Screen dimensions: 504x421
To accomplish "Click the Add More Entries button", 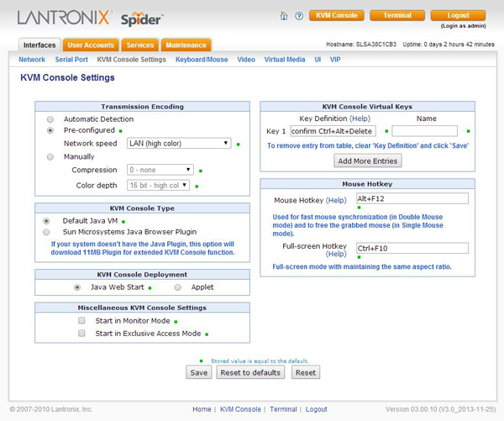I will point(367,161).
